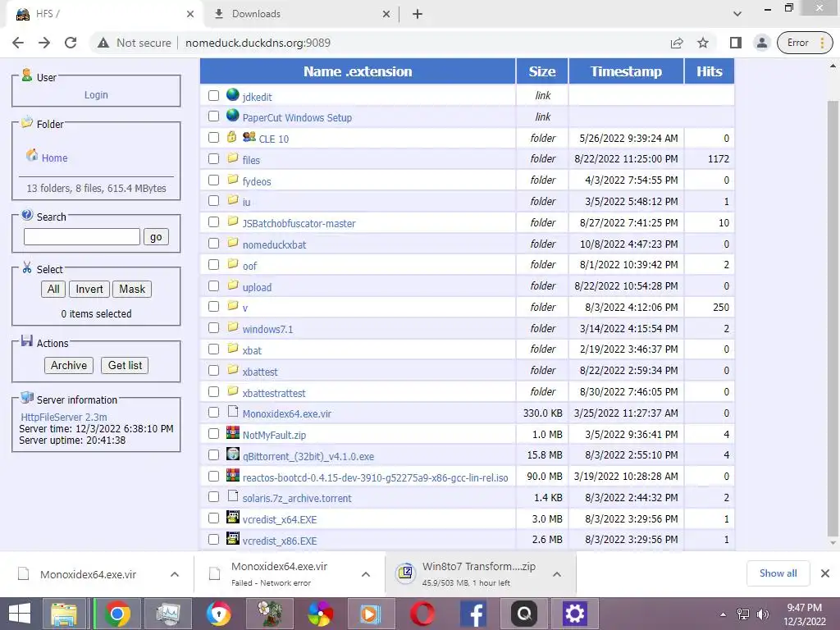Select All items button
The height and width of the screenshot is (630, 840).
click(53, 290)
